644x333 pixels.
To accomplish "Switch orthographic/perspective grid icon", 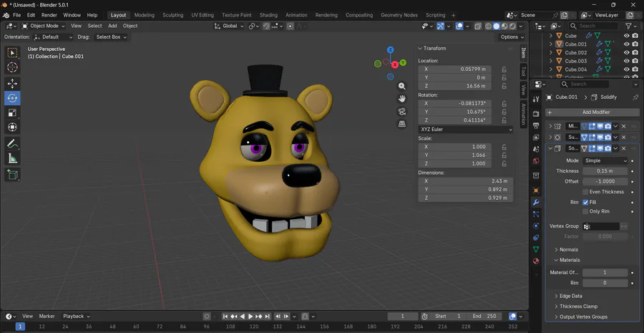I will [x=401, y=124].
